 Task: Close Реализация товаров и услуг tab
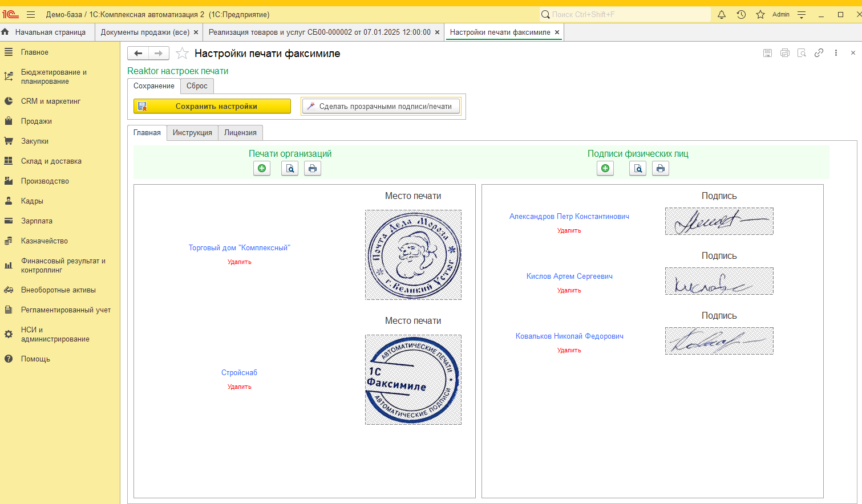tap(438, 32)
